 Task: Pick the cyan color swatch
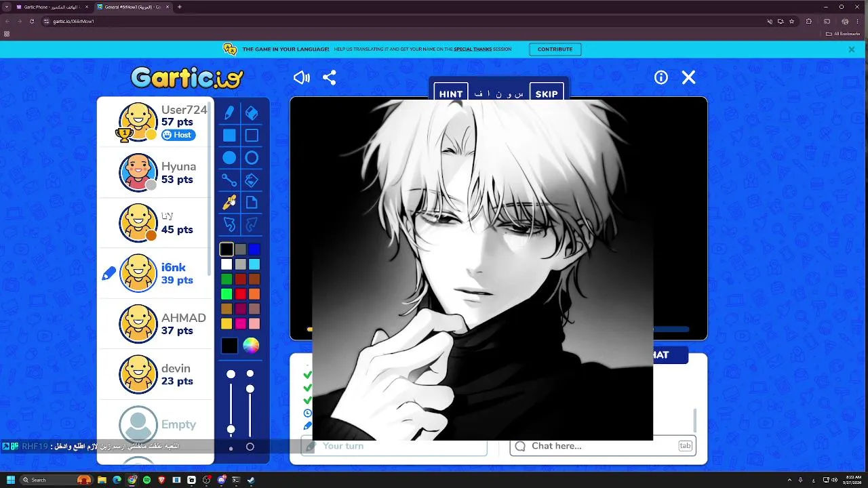(x=254, y=264)
